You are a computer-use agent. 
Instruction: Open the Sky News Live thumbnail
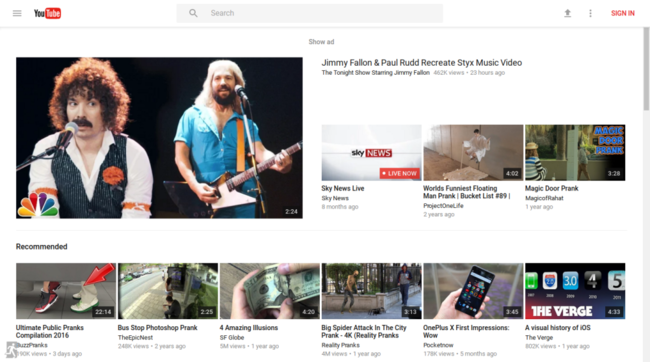click(x=371, y=153)
